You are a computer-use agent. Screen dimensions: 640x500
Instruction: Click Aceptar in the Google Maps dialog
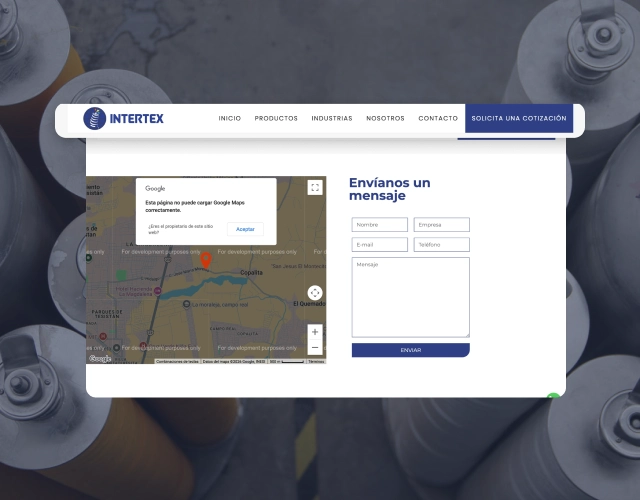[x=245, y=229]
